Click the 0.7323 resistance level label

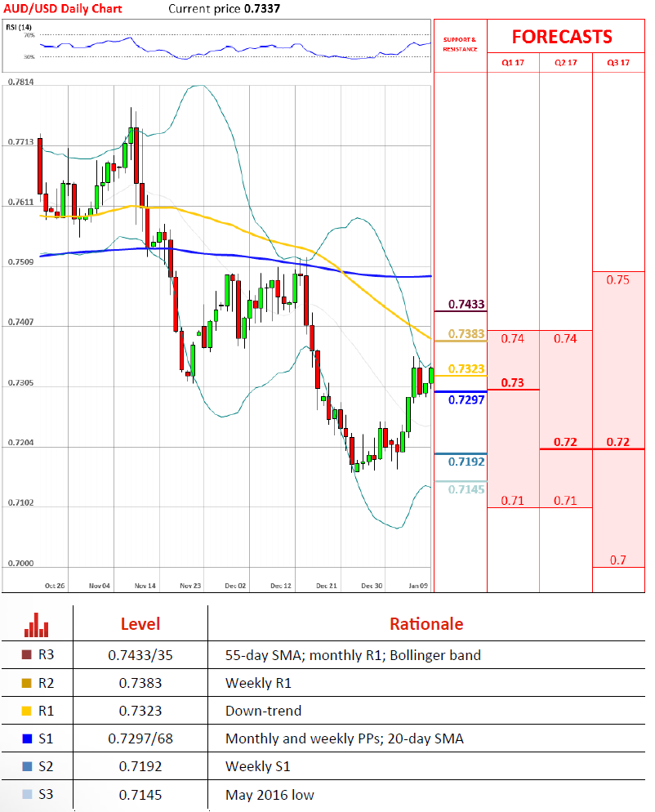point(466,368)
